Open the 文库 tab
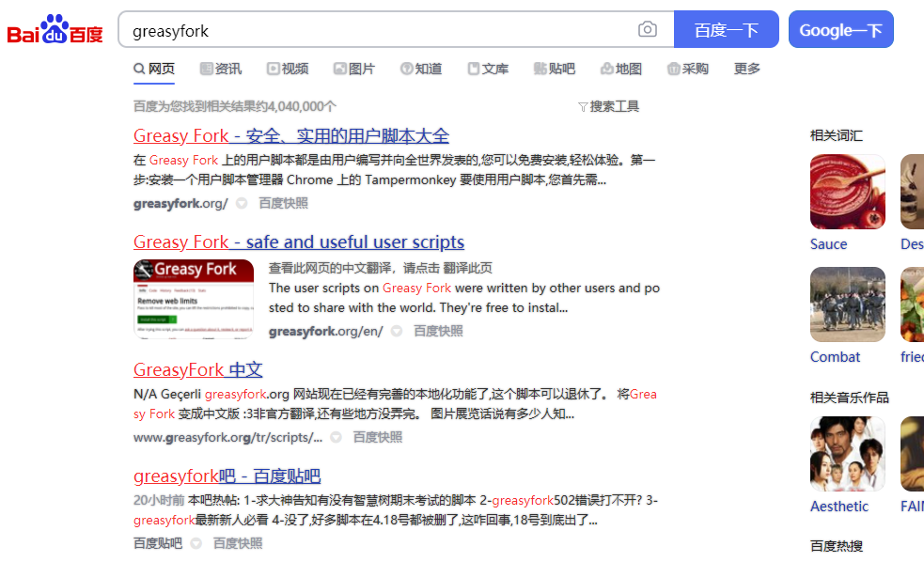 pyautogui.click(x=488, y=69)
